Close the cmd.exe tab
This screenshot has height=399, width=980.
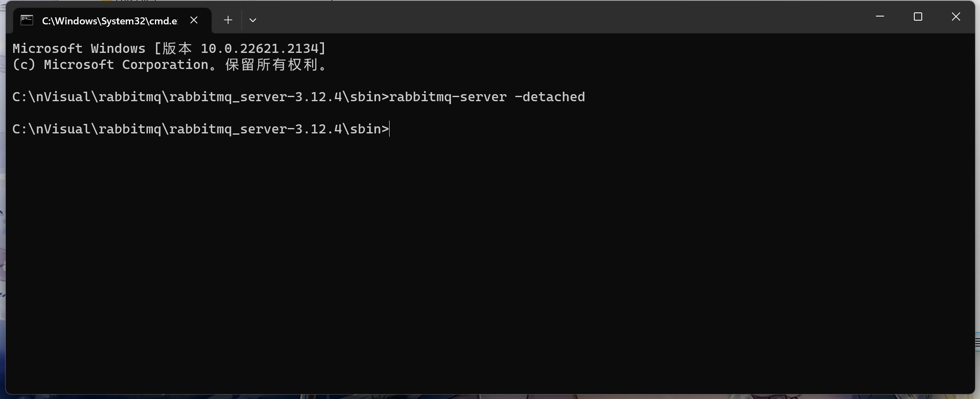[x=194, y=20]
